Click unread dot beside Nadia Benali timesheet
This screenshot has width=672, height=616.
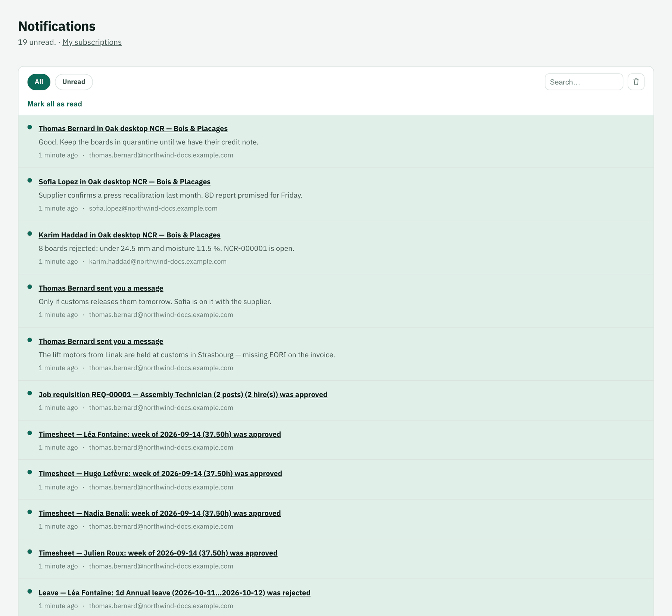[30, 512]
